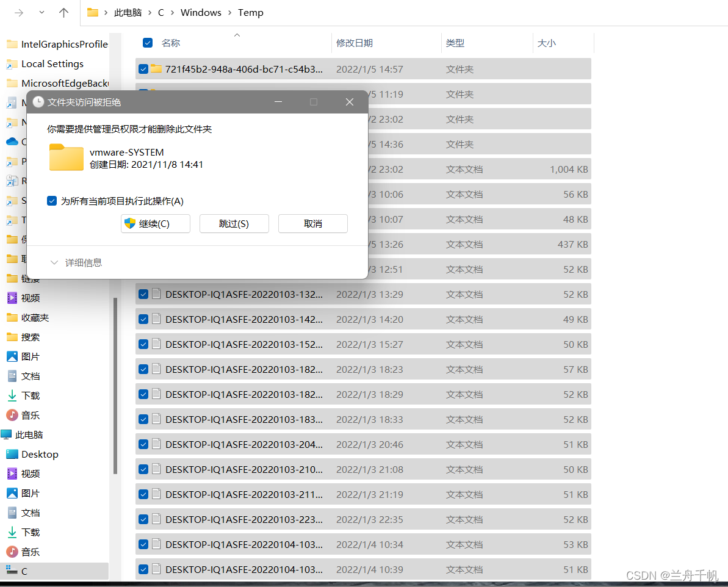Viewport: 728px width, 587px height.
Task: Toggle 'do this for all current items' checkbox
Action: point(52,201)
